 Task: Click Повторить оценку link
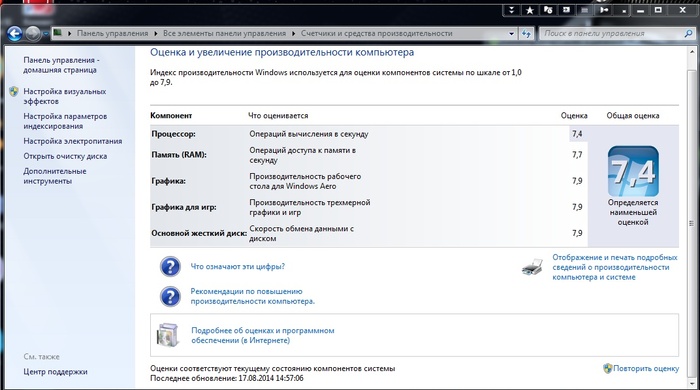coord(646,369)
